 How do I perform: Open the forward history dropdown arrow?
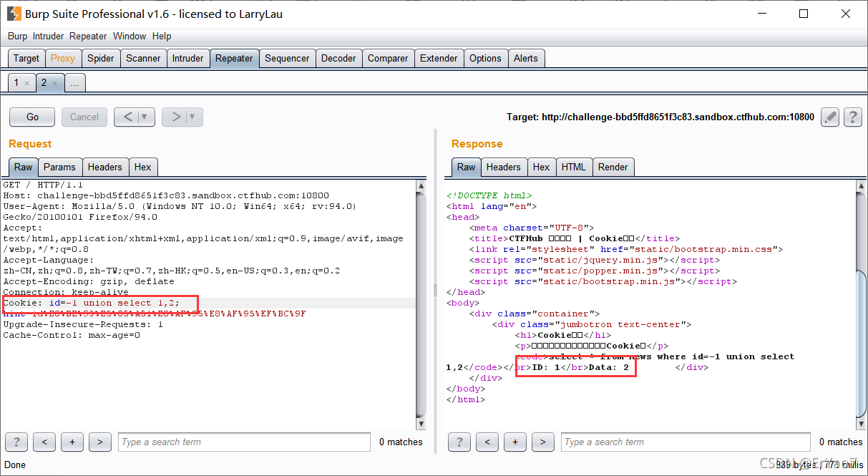tap(194, 117)
